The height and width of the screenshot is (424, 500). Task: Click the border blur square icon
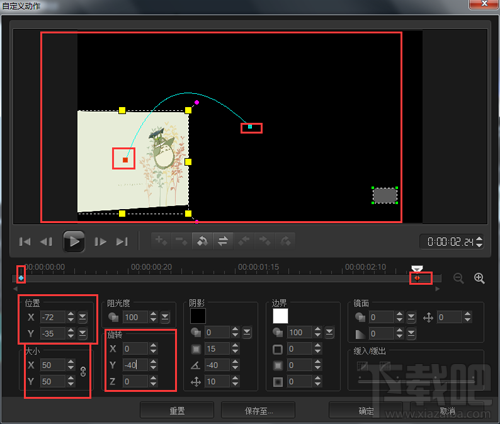[x=278, y=365]
